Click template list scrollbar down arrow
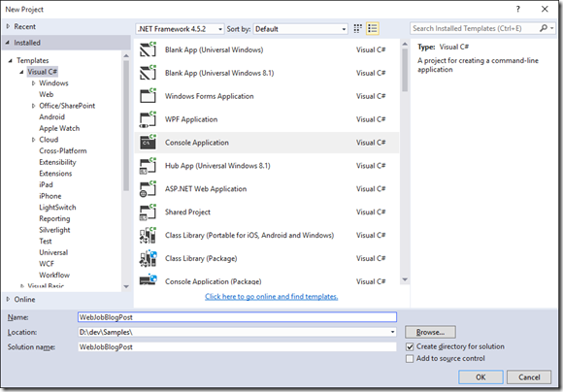 pos(405,279)
